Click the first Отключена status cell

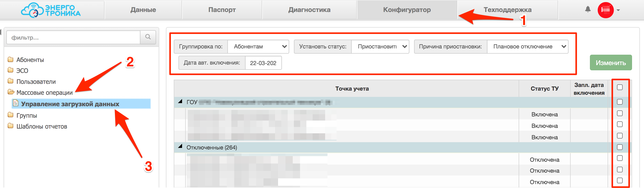[x=545, y=160]
